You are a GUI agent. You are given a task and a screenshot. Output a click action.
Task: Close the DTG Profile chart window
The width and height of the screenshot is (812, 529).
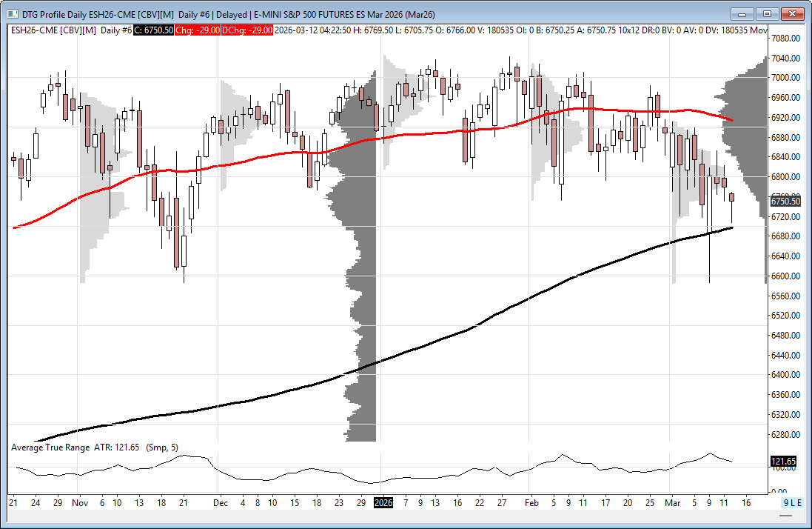pos(791,13)
